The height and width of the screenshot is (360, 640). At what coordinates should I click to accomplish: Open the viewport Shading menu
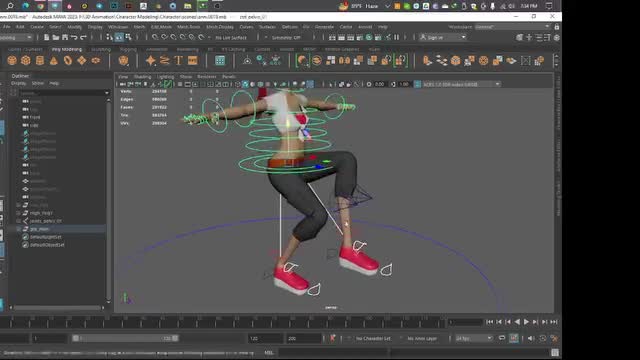(x=142, y=77)
